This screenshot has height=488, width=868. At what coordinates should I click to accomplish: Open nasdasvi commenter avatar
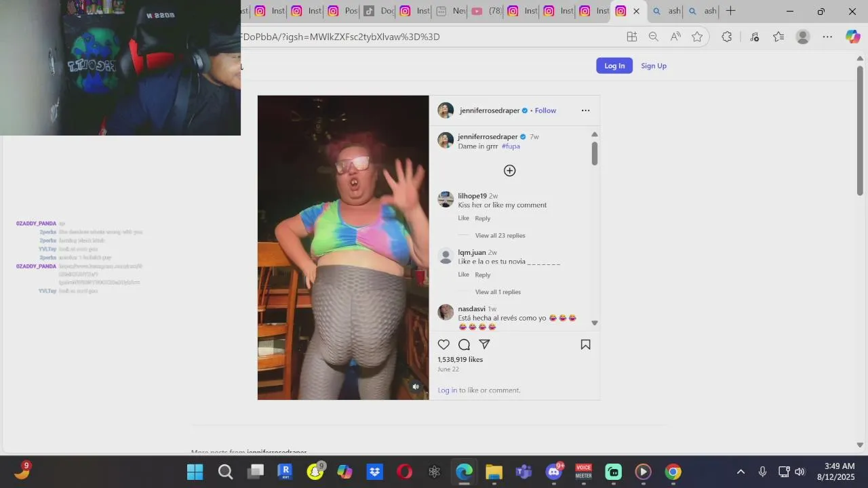446,312
